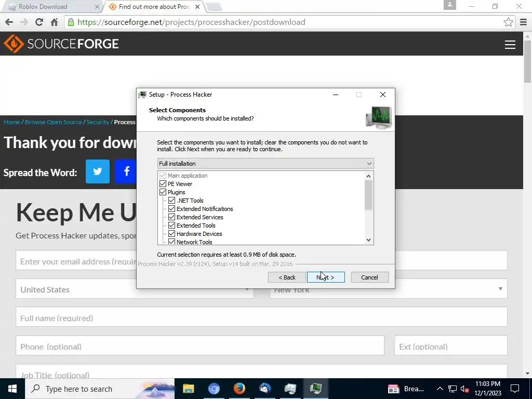Click the Next button in Setup
532x399 pixels.
point(326,277)
